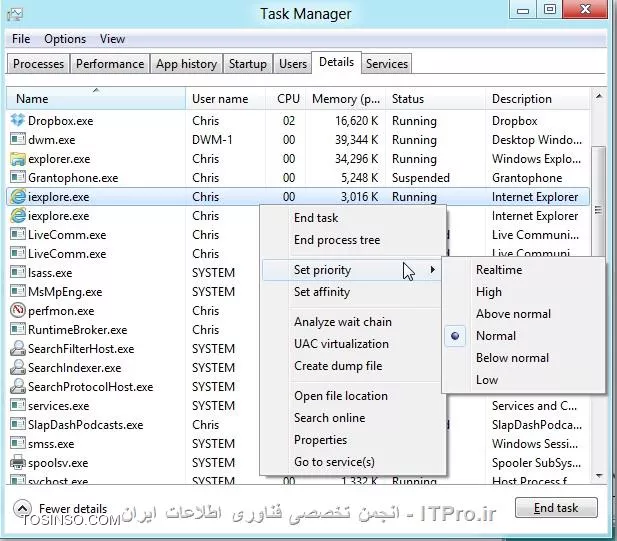The width and height of the screenshot is (617, 541).
Task: Choose Analyze wait chain
Action: coord(343,321)
